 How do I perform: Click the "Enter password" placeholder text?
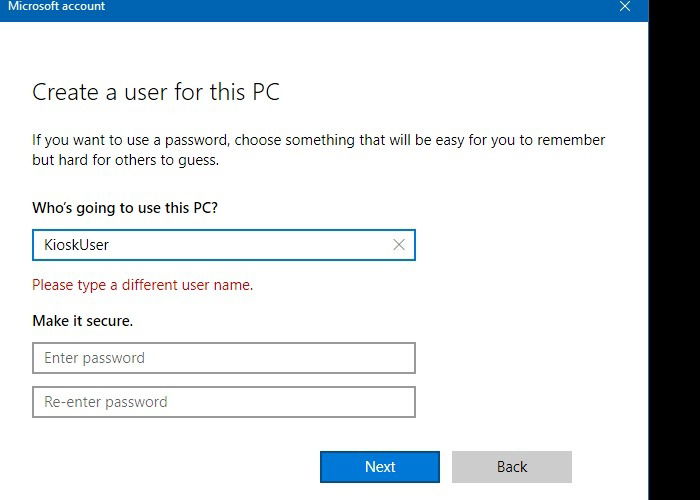[x=94, y=358]
